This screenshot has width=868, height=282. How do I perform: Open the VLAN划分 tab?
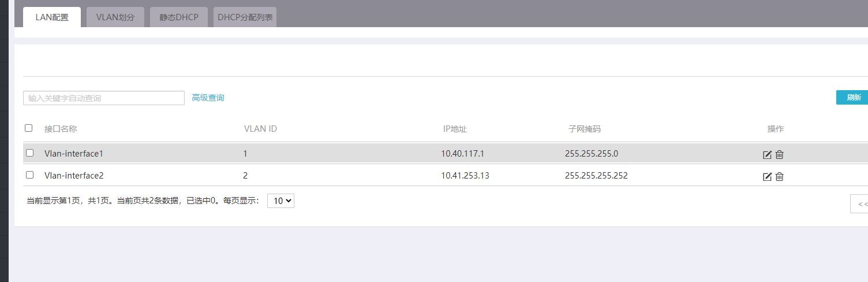click(x=115, y=17)
